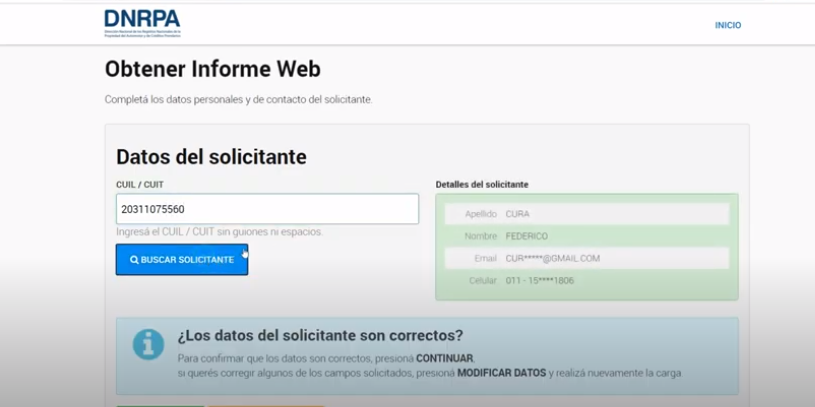The image size is (815, 407).
Task: Click the blue info circle icon
Action: coord(148,344)
